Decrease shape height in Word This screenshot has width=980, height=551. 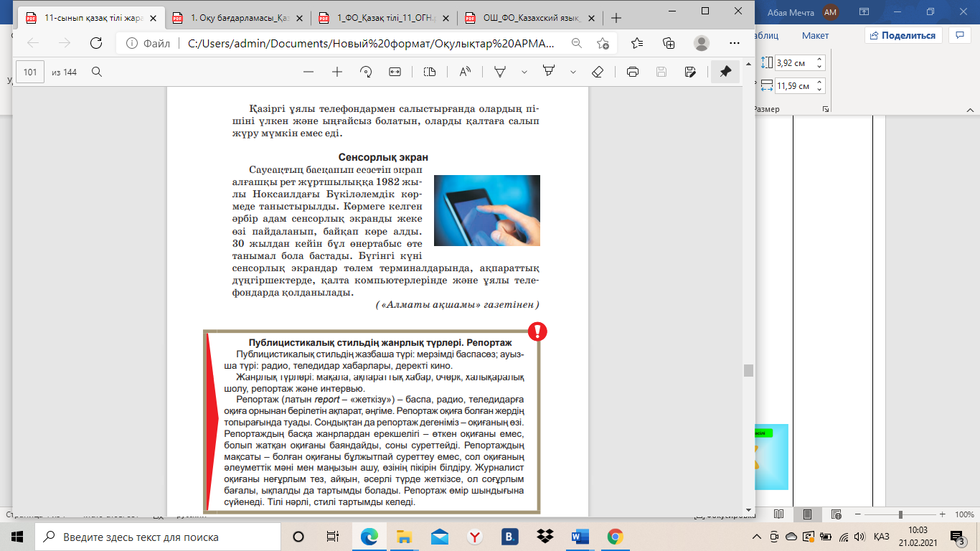819,67
